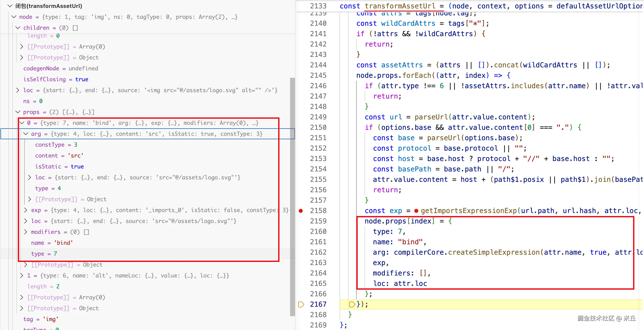The image size is (644, 330).
Task: Expand props item 1 'alt' attribute
Action: pos(22,275)
